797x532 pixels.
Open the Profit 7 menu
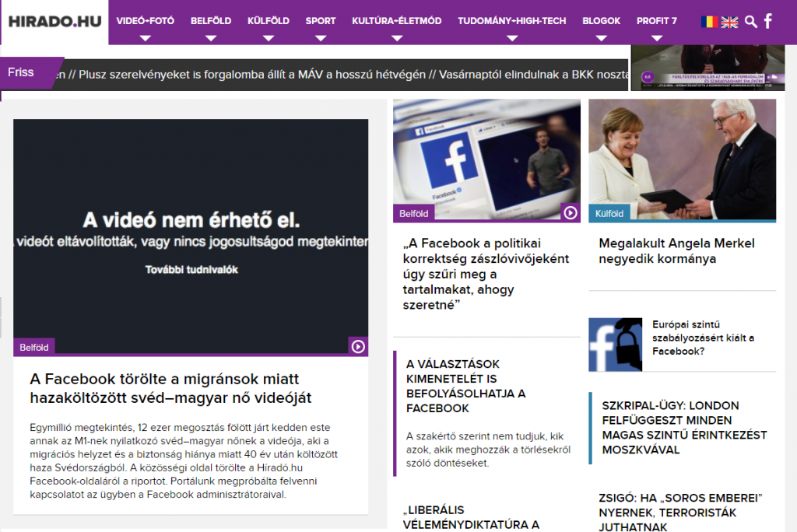[656, 21]
